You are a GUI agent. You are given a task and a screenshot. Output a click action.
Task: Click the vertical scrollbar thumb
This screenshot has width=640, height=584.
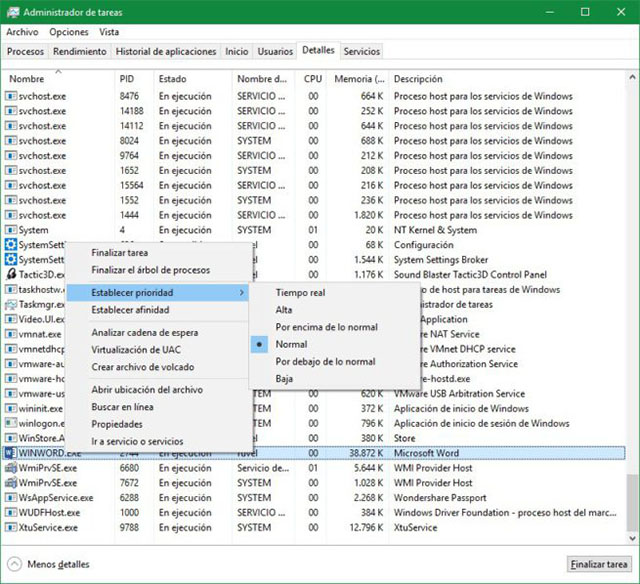pos(632,503)
